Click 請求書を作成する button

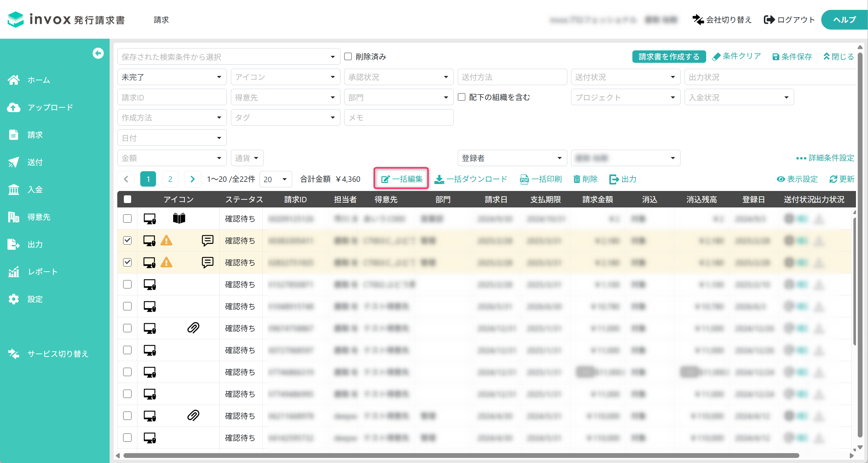669,57
